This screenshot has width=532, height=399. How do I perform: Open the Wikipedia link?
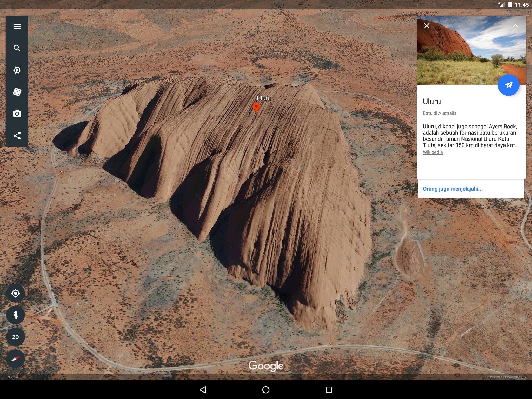(433, 152)
